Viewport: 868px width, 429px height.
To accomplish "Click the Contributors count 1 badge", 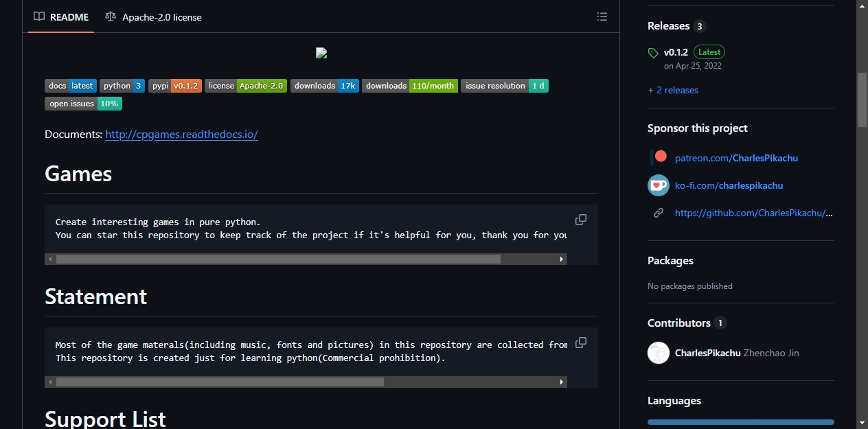I will [720, 323].
